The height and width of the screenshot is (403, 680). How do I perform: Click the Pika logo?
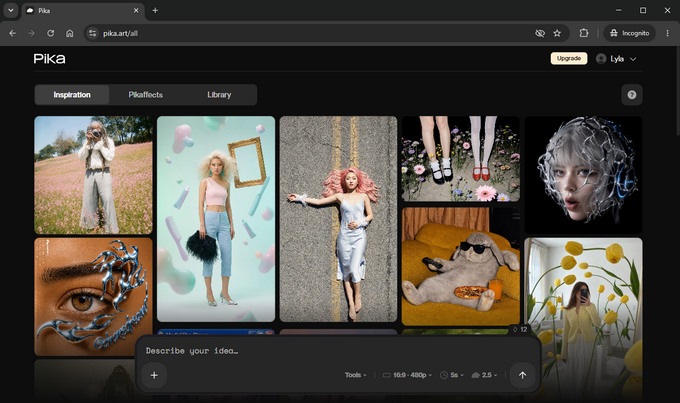[x=49, y=59]
